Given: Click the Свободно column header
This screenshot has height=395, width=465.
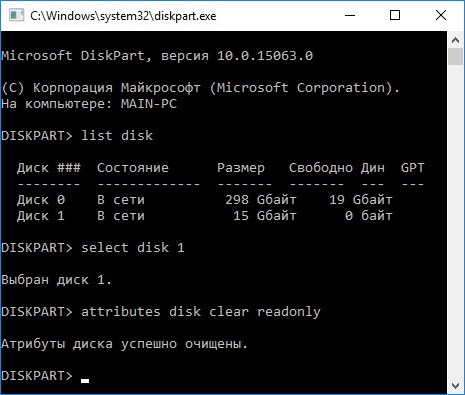Looking at the screenshot, I should 321,168.
